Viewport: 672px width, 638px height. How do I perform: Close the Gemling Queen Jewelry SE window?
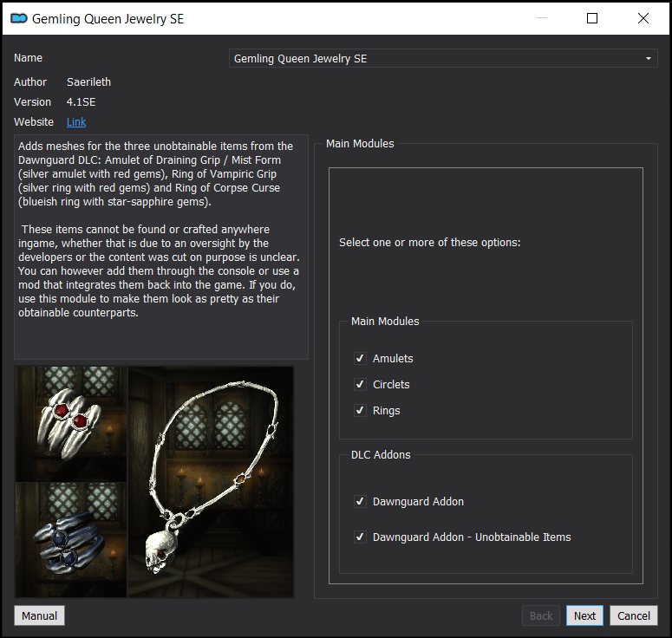tap(643, 18)
